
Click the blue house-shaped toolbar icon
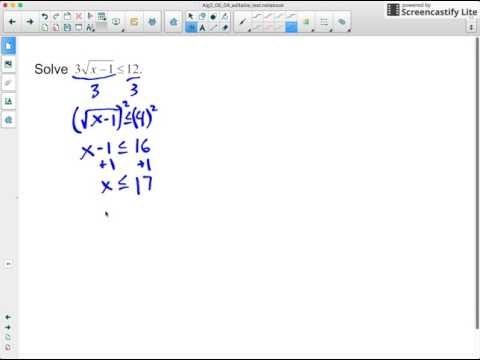(173, 22)
